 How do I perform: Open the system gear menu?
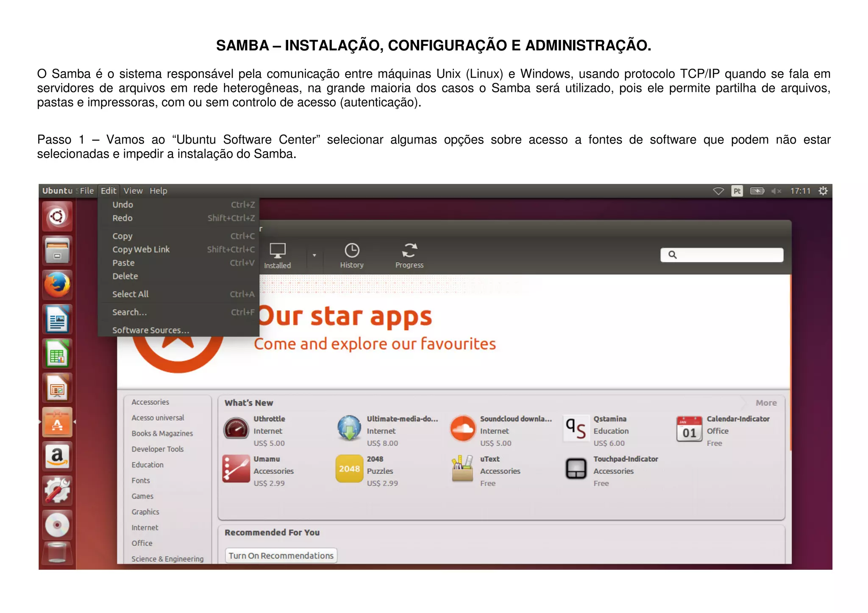click(823, 191)
